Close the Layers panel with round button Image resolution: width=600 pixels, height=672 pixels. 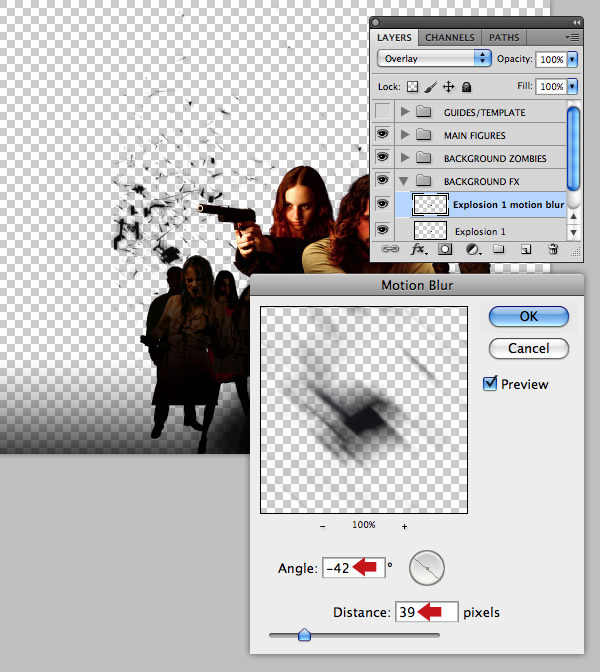click(x=376, y=22)
